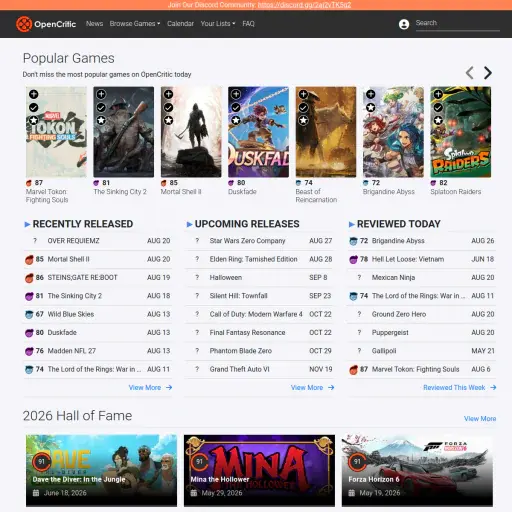Viewport: 512px width, 512px height.
Task: Favorite Duskfade with the star icon
Action: click(236, 120)
